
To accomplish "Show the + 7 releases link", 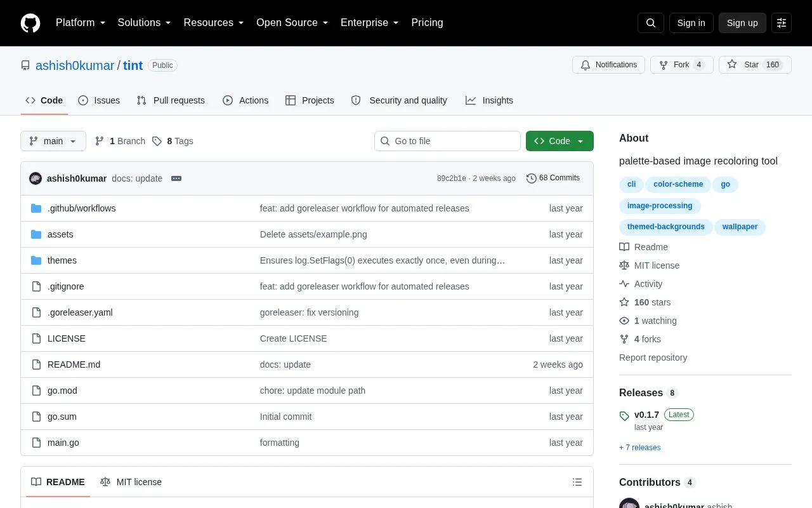I will [x=639, y=448].
